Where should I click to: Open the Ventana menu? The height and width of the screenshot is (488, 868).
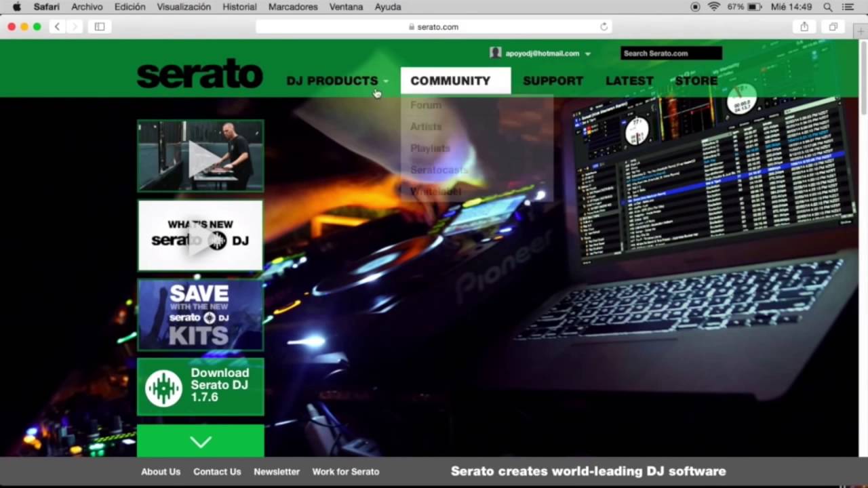click(x=346, y=7)
